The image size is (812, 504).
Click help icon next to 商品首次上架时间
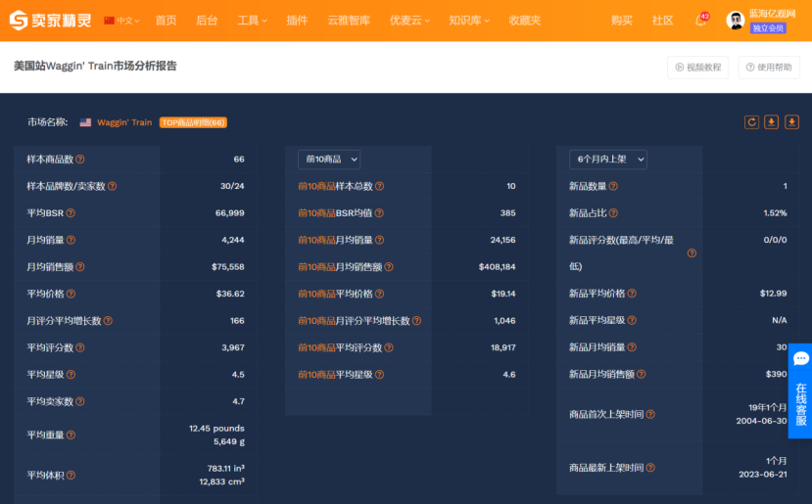(650, 415)
